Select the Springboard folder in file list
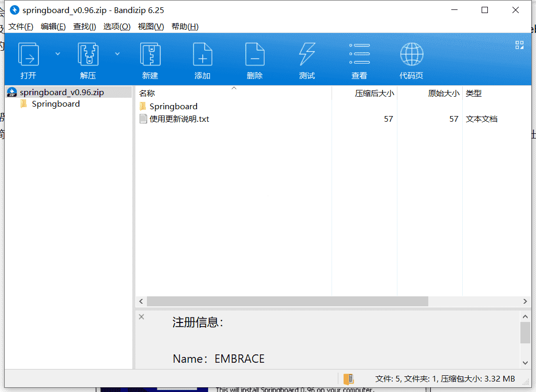The width and height of the screenshot is (536, 392). pos(173,106)
